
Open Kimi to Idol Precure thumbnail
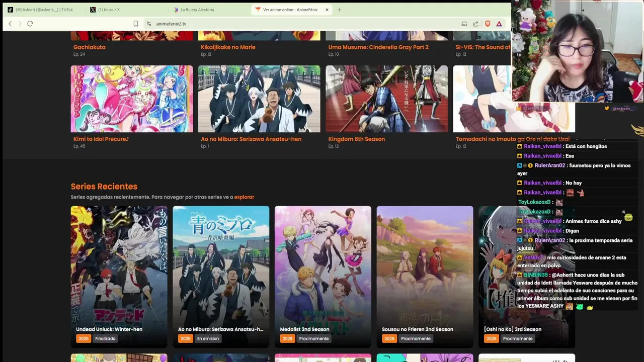coord(132,99)
